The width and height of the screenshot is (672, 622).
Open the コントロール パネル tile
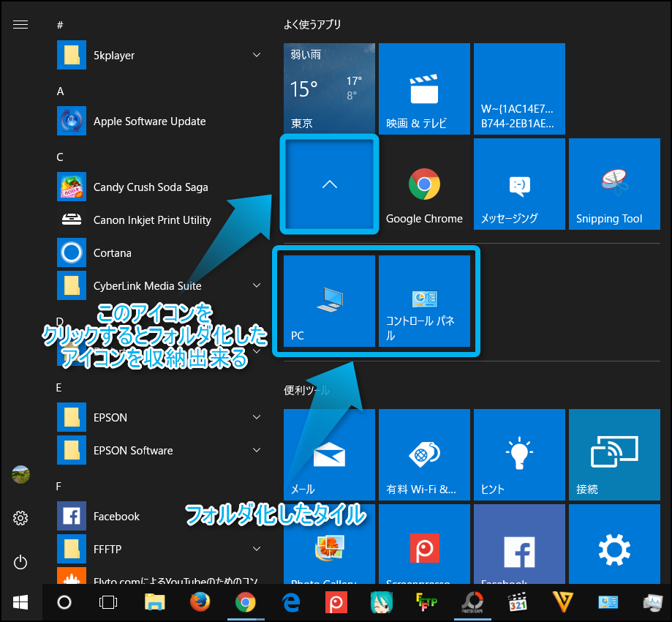click(x=424, y=301)
